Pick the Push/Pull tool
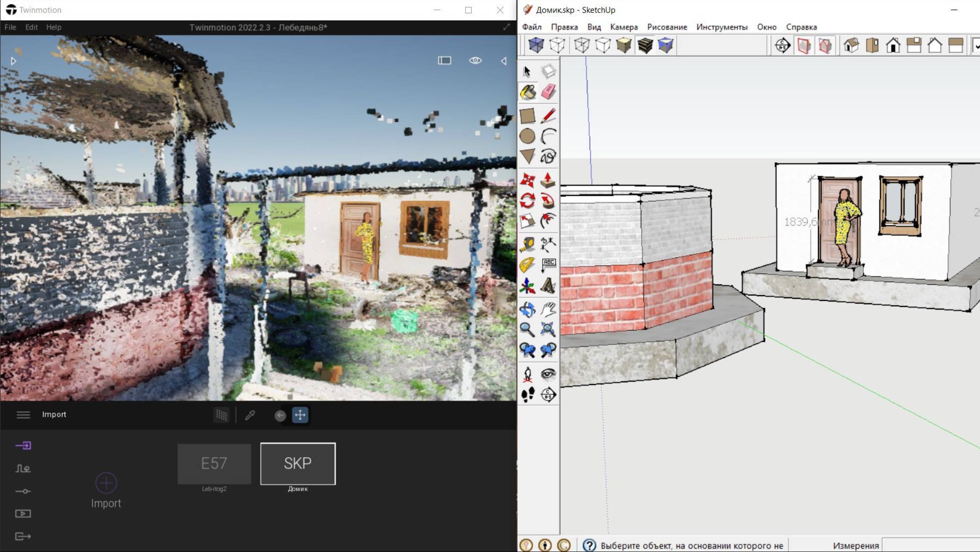Screen dimensions: 980x552 pos(548,180)
